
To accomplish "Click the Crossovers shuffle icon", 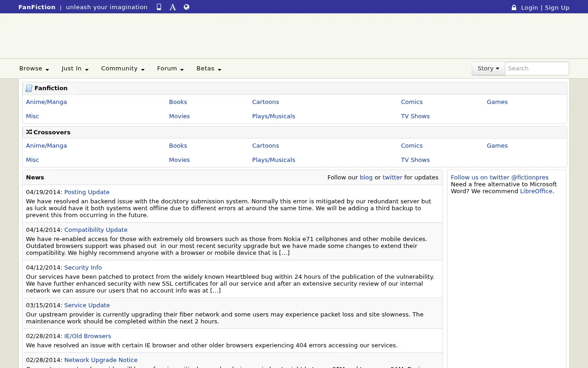I will point(29,132).
